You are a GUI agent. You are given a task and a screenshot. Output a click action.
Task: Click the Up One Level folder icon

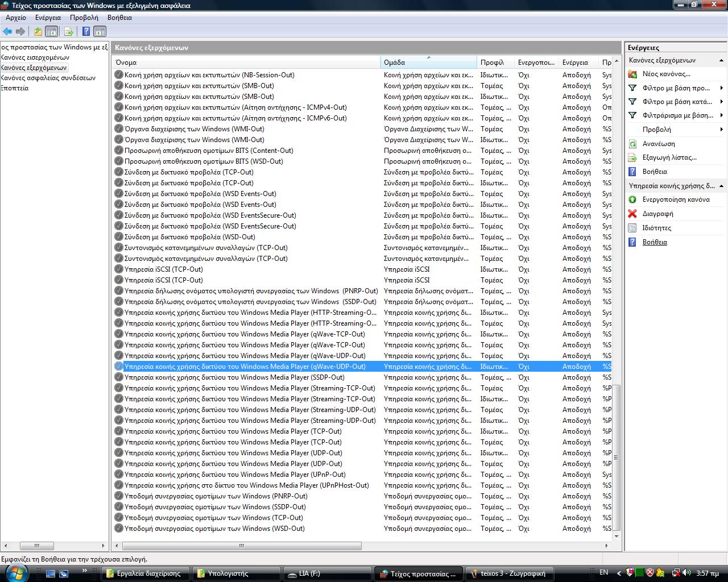point(38,32)
